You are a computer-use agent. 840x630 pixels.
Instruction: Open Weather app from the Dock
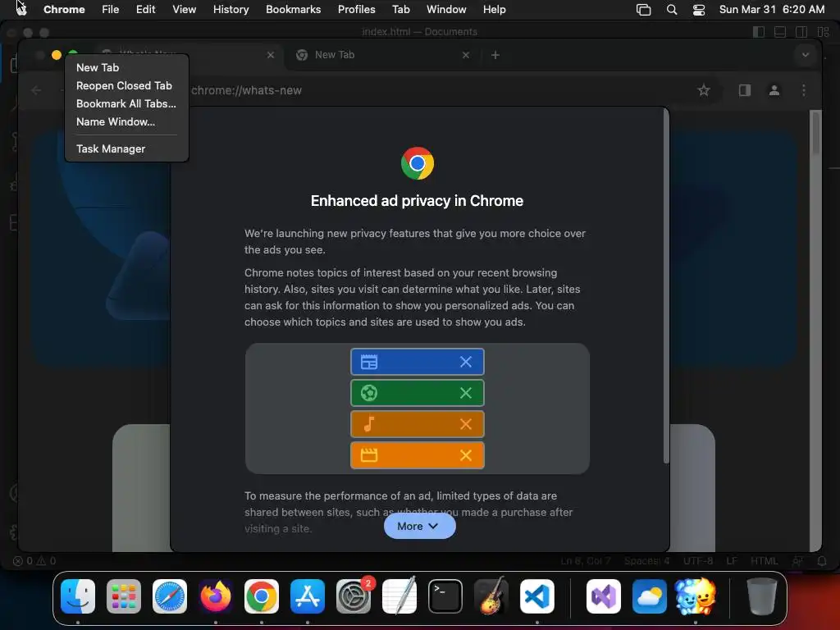[650, 596]
